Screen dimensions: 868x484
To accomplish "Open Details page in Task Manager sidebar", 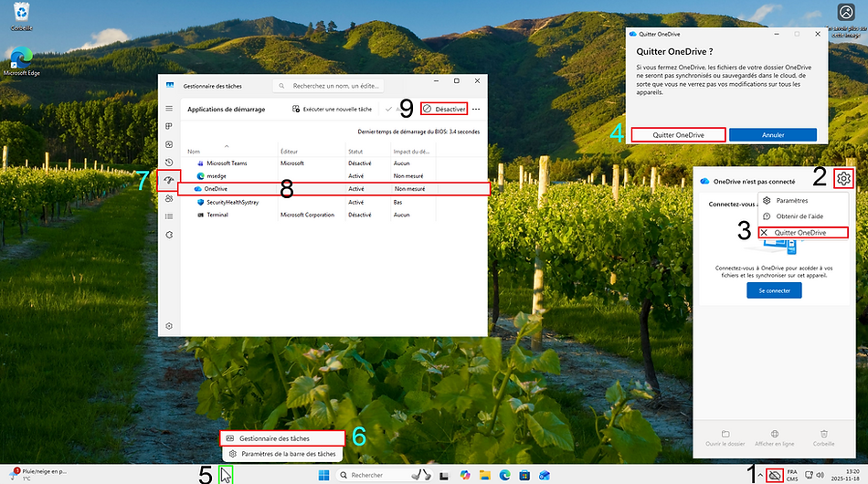I will click(x=169, y=216).
